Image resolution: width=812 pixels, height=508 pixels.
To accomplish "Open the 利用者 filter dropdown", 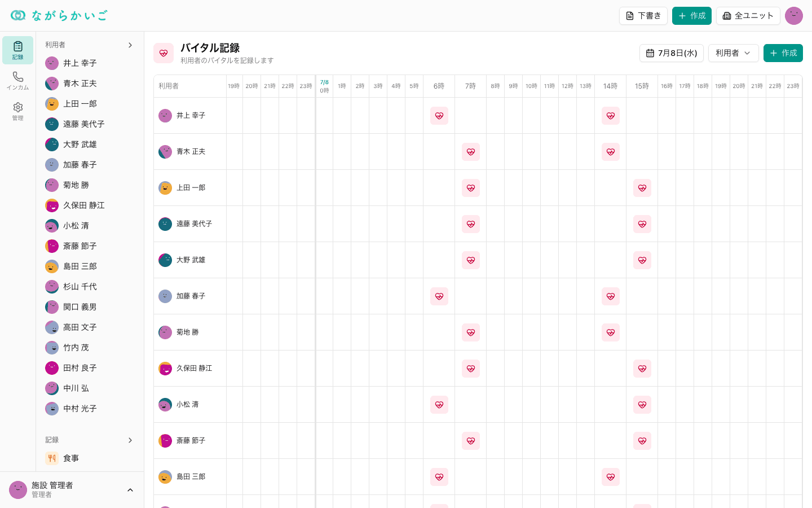I will pos(733,53).
